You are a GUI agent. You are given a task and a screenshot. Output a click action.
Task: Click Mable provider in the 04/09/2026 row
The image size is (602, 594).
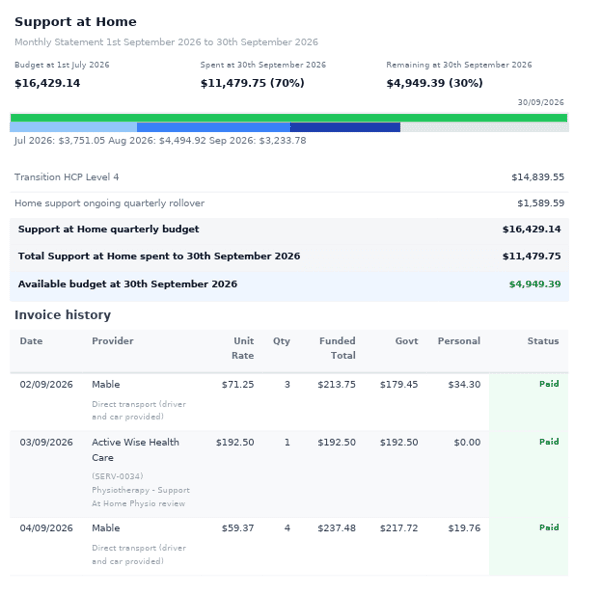point(106,528)
